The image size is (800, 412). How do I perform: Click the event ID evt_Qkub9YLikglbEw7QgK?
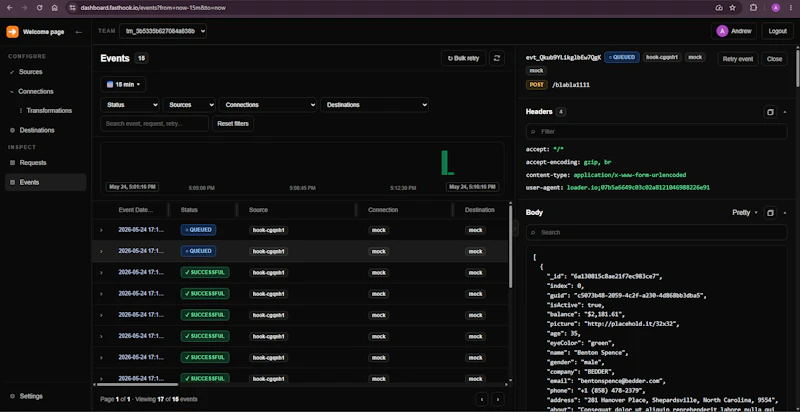[563, 58]
